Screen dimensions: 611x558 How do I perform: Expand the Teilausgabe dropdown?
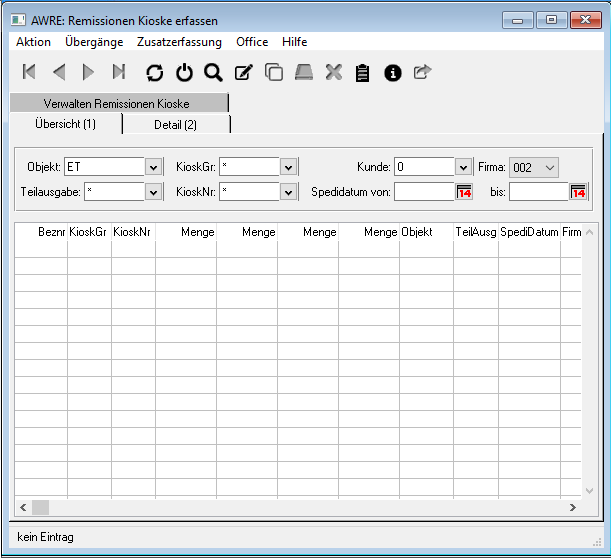point(154,192)
